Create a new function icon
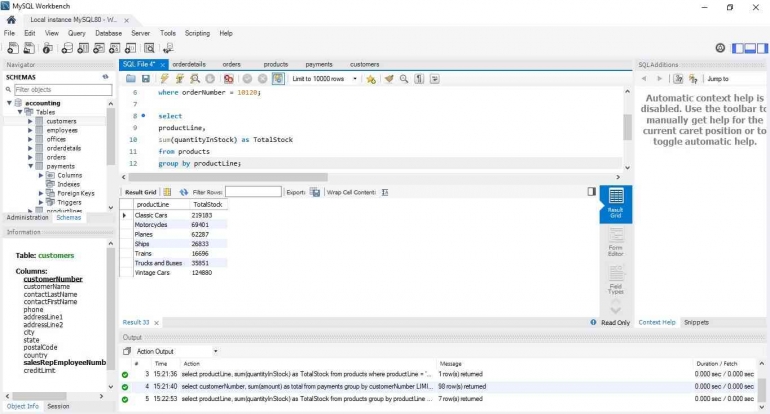Screen dimensions: 770x414 click(130, 48)
